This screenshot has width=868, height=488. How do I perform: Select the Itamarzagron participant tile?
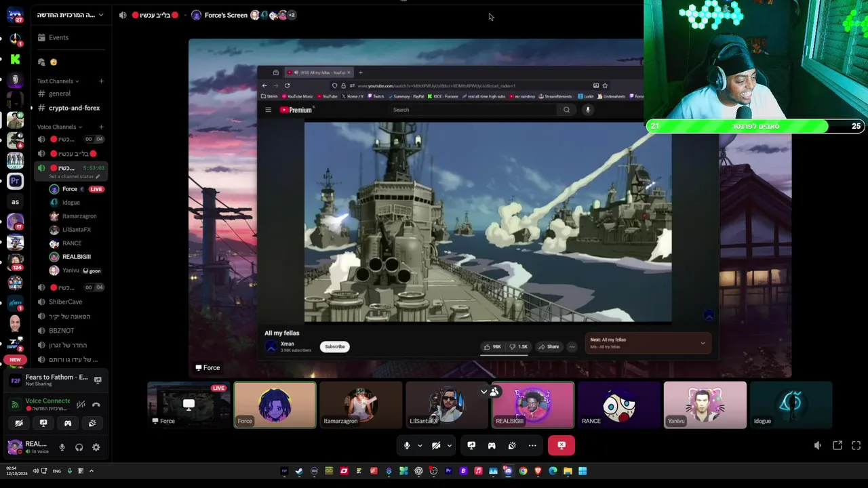tap(361, 405)
